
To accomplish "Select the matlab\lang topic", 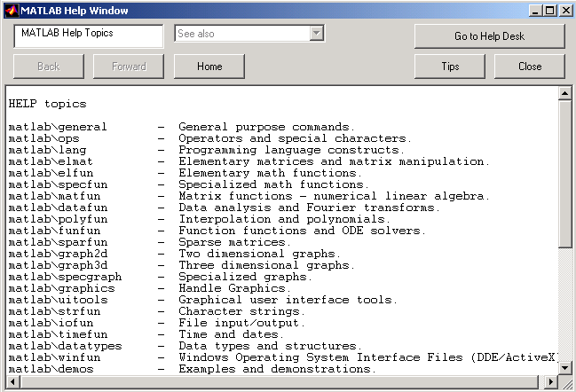I will click(x=47, y=150).
